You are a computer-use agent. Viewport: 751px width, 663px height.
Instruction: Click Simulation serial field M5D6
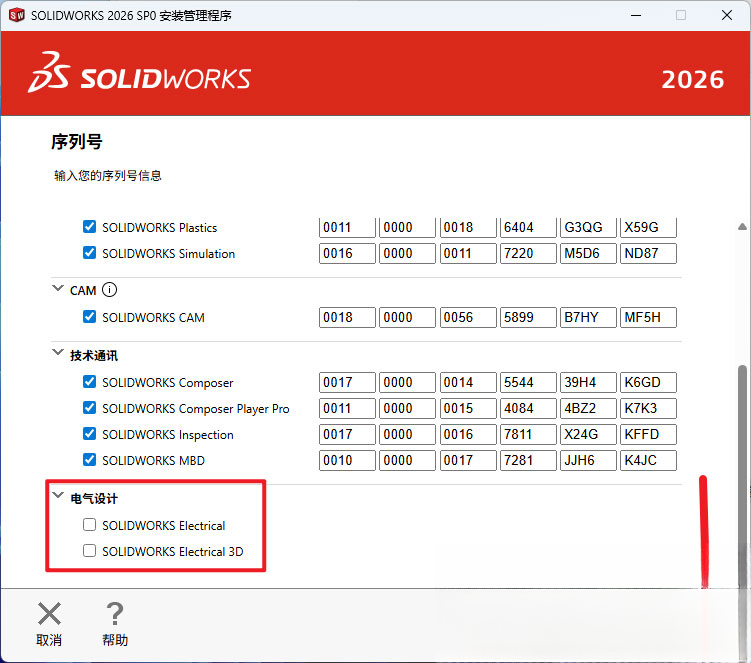click(x=588, y=253)
